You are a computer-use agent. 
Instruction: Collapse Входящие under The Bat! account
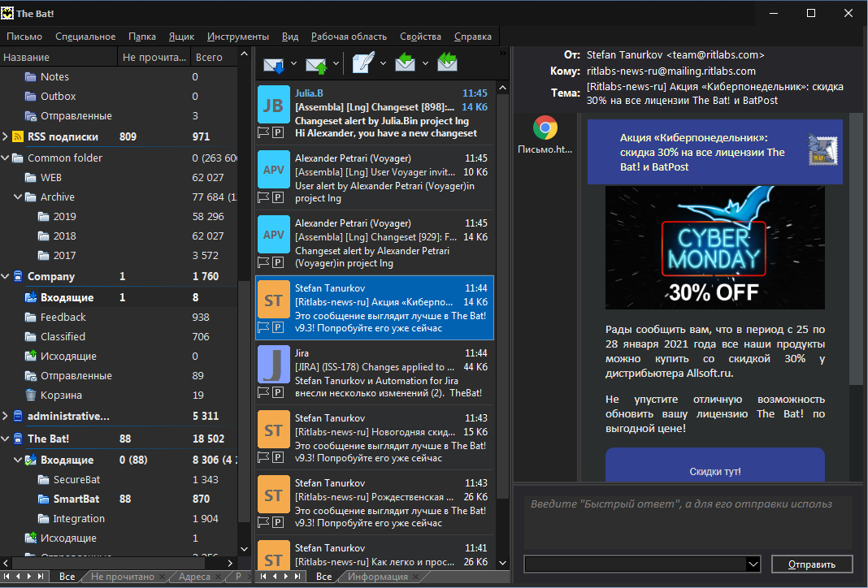(x=18, y=460)
